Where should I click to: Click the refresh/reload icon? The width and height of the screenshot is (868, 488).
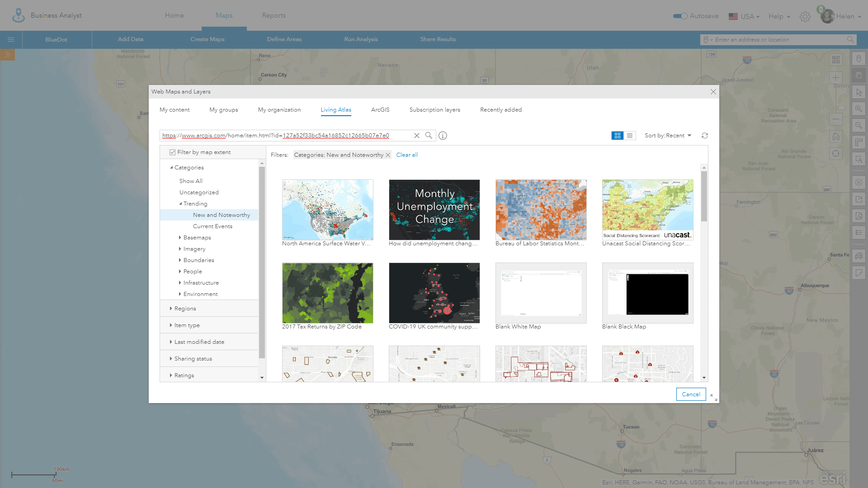705,135
